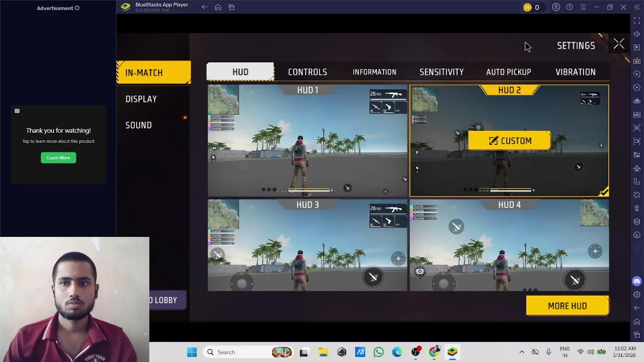Collapse the BlueStacks side toolbar

coord(637,8)
